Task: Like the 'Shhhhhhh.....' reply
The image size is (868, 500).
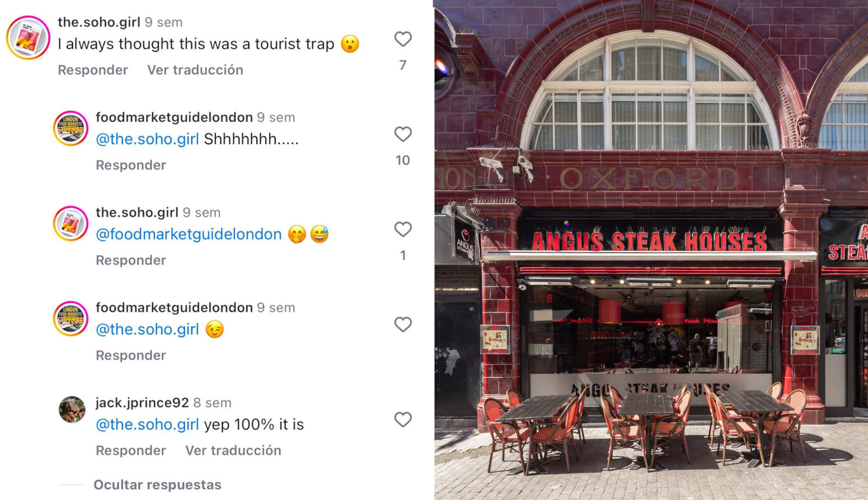Action: point(403,134)
